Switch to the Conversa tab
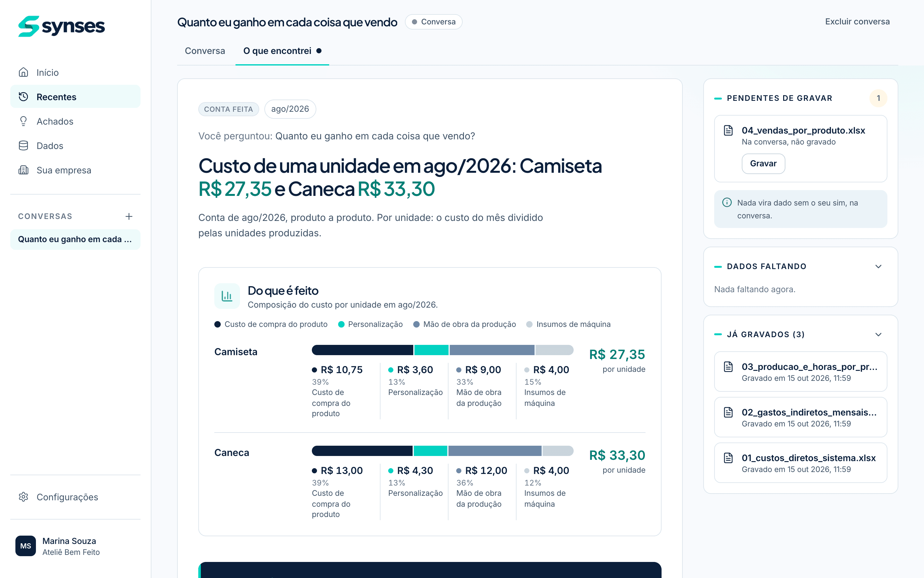Image resolution: width=924 pixels, height=578 pixels. [x=205, y=51]
